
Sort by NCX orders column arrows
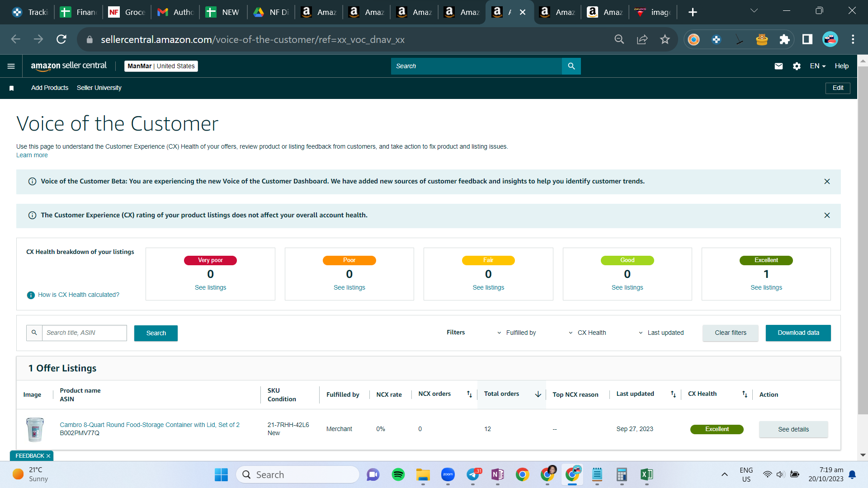469,394
